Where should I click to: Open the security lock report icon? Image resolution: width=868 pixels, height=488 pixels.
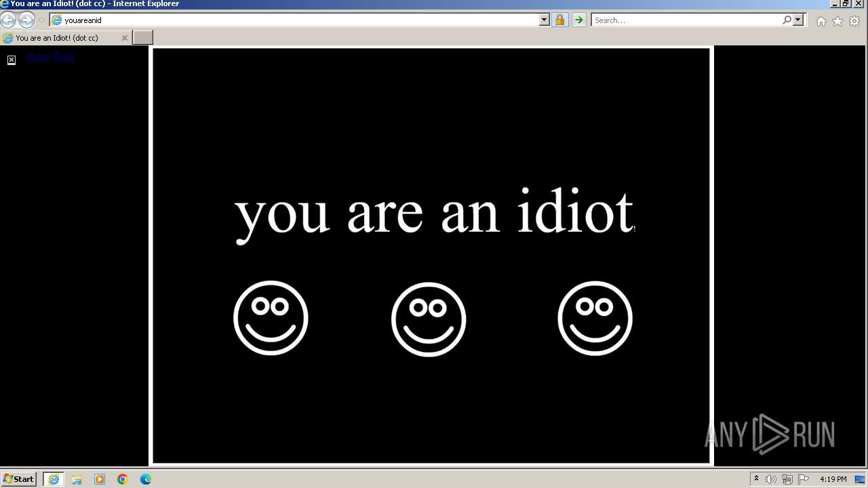click(559, 20)
